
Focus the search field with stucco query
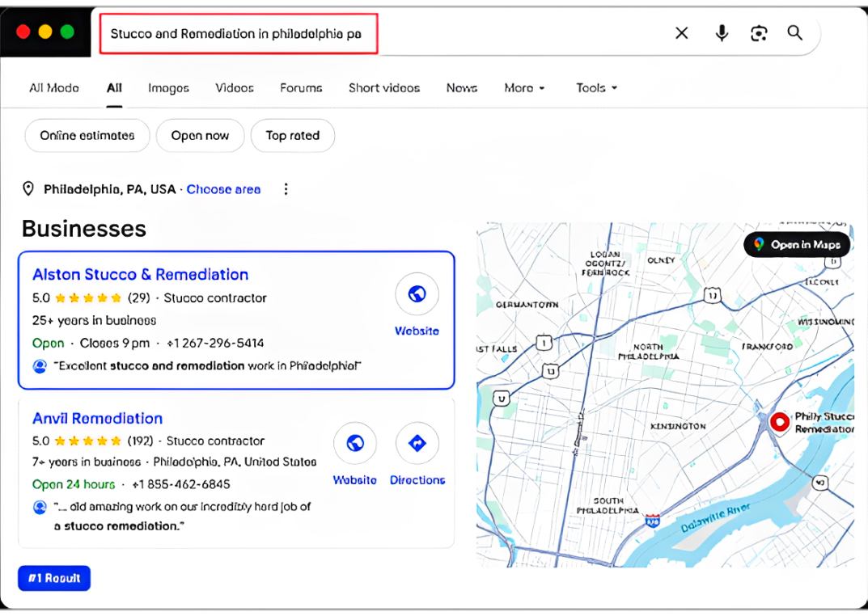[x=239, y=34]
